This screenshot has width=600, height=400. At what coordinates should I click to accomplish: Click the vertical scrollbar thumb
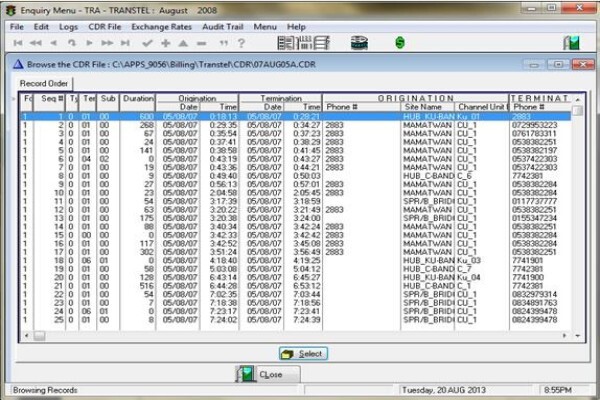pos(578,110)
